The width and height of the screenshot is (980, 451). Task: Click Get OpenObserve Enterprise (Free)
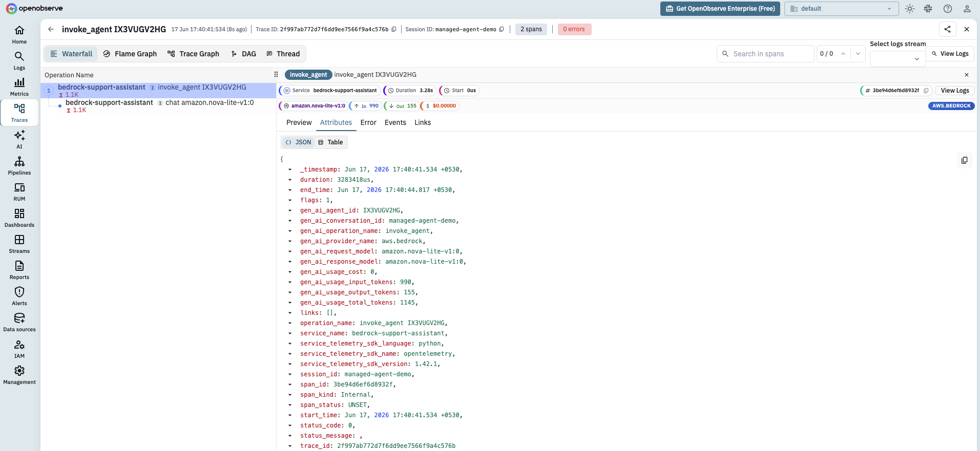point(720,9)
